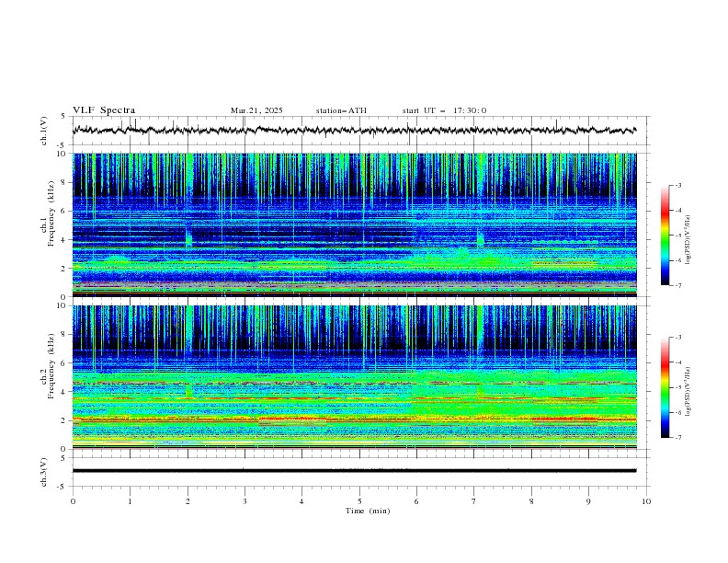Click the "6" tick on the time axis
The width and height of the screenshot is (728, 563).
coord(416,501)
